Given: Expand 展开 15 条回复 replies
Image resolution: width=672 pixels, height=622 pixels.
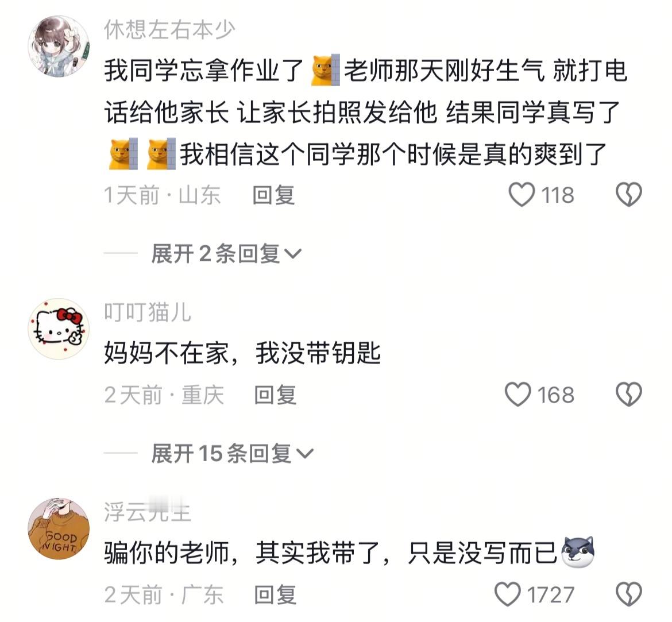Looking at the screenshot, I should coord(232,453).
